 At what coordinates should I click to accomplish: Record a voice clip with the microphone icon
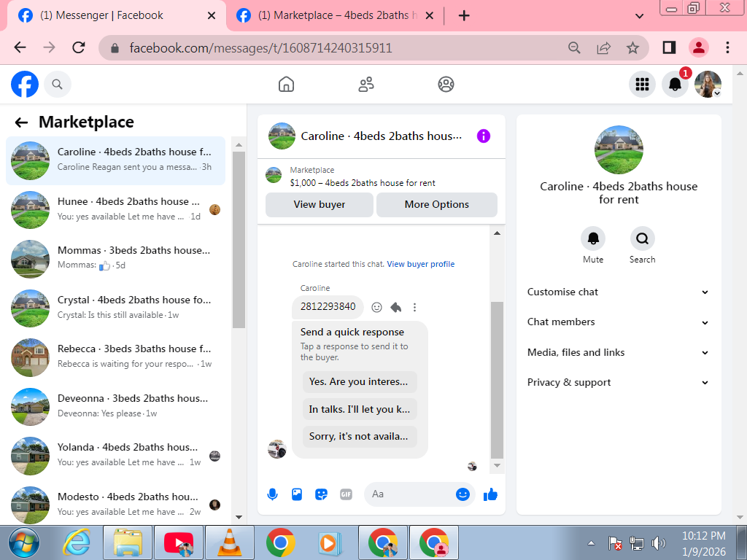(x=273, y=494)
